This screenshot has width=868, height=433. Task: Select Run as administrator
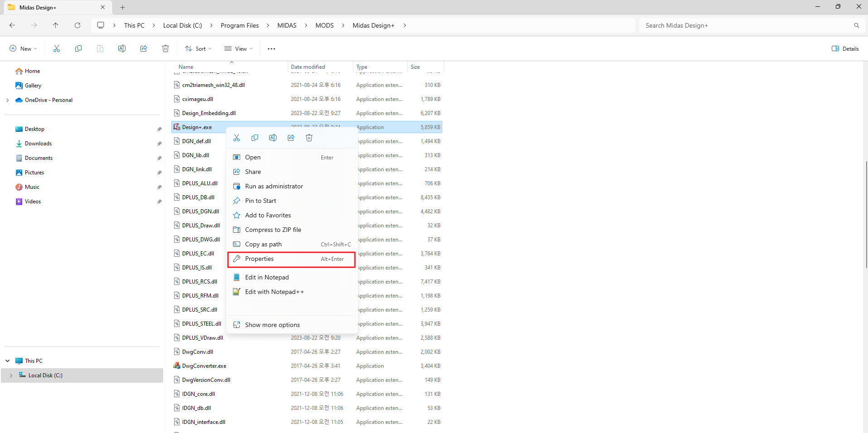[291, 186]
